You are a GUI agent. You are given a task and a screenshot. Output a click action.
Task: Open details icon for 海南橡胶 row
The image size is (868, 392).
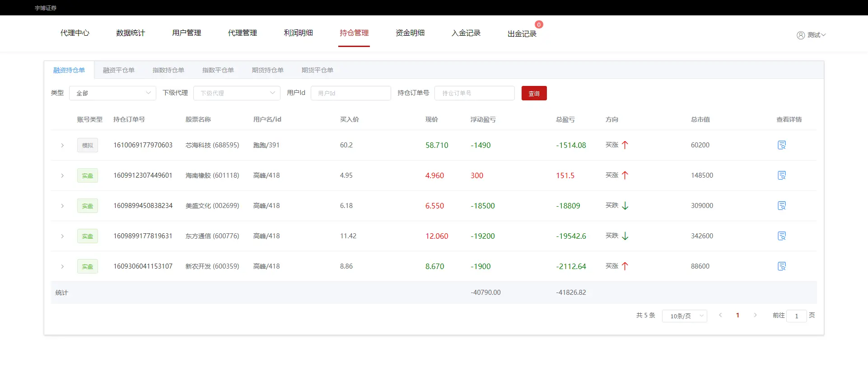coord(782,175)
